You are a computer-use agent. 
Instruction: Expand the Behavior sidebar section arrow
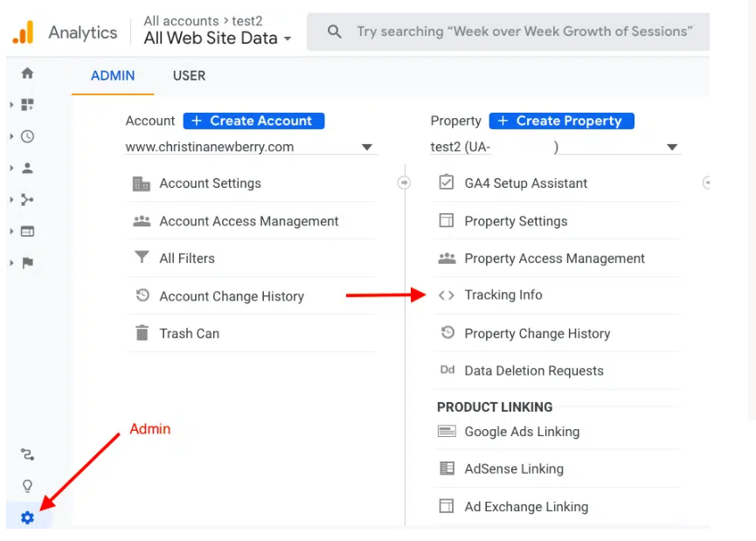pos(11,232)
